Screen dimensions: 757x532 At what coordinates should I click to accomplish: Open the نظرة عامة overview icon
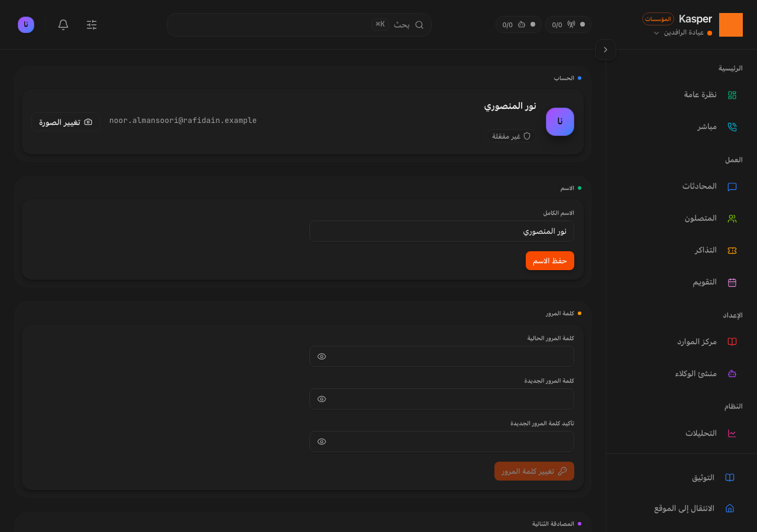click(732, 95)
